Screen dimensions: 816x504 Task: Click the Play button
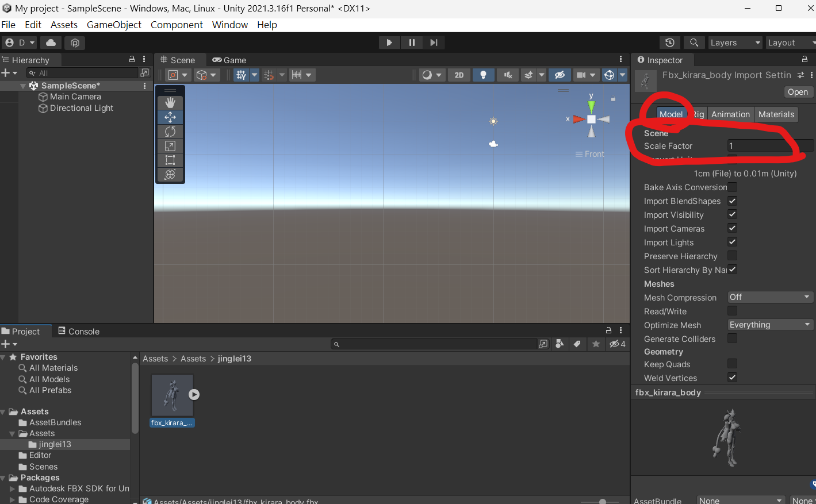pyautogui.click(x=389, y=43)
